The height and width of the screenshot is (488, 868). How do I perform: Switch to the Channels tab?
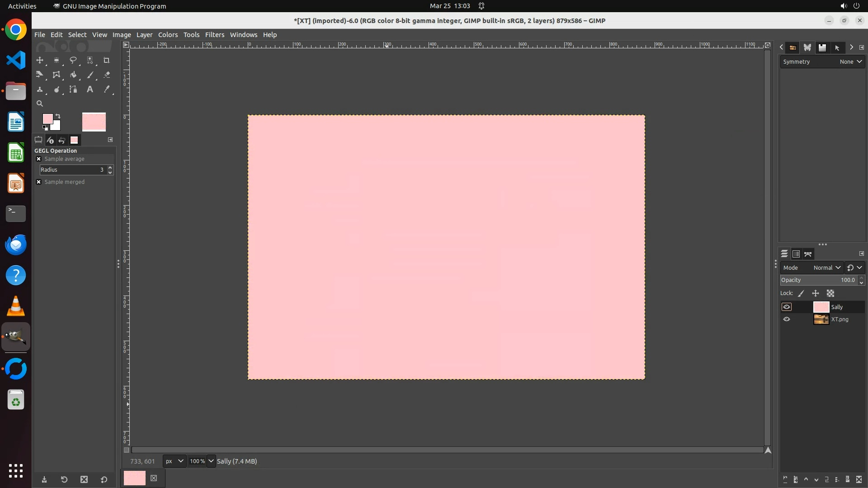796,254
